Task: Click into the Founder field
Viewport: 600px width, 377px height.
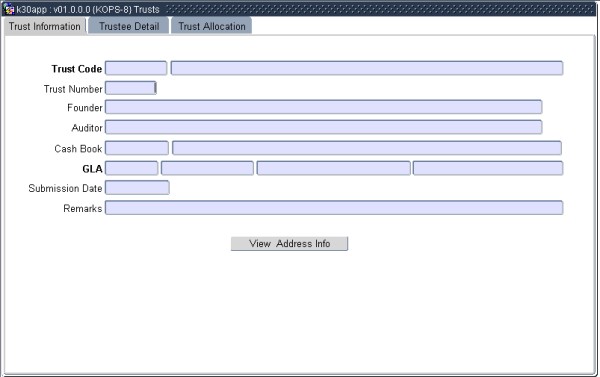Action: (323, 107)
